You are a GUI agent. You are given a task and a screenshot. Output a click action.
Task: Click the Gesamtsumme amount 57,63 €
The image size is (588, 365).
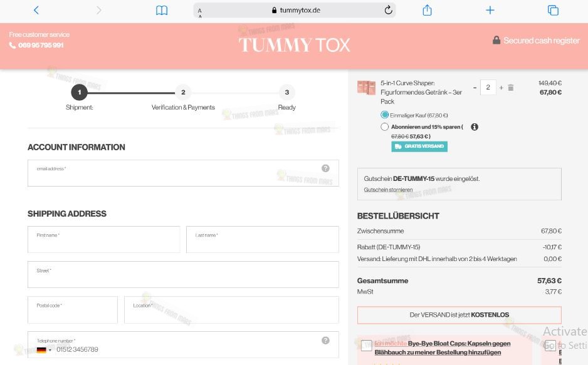tap(549, 280)
